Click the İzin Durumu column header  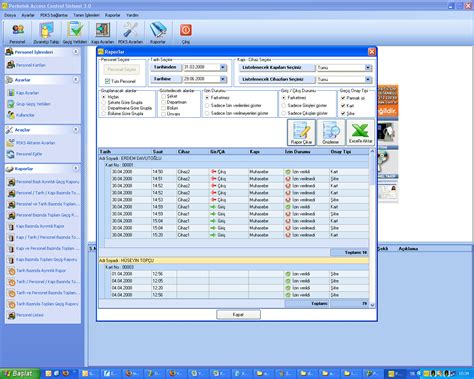(x=306, y=152)
